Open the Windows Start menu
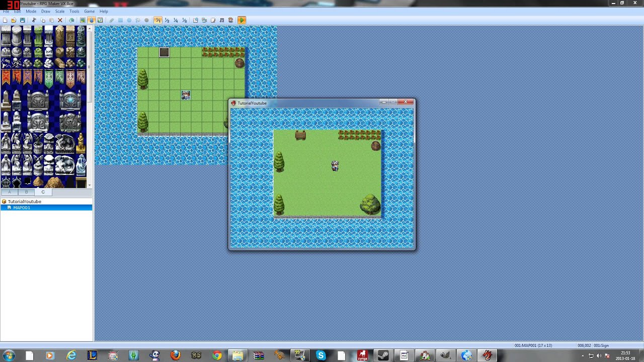The height and width of the screenshot is (362, 644). point(9,355)
